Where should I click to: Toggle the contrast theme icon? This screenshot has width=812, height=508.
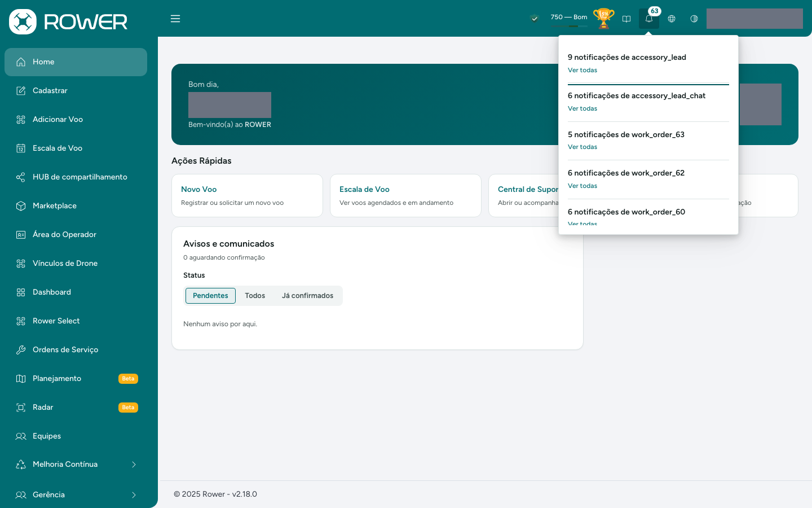coord(694,19)
